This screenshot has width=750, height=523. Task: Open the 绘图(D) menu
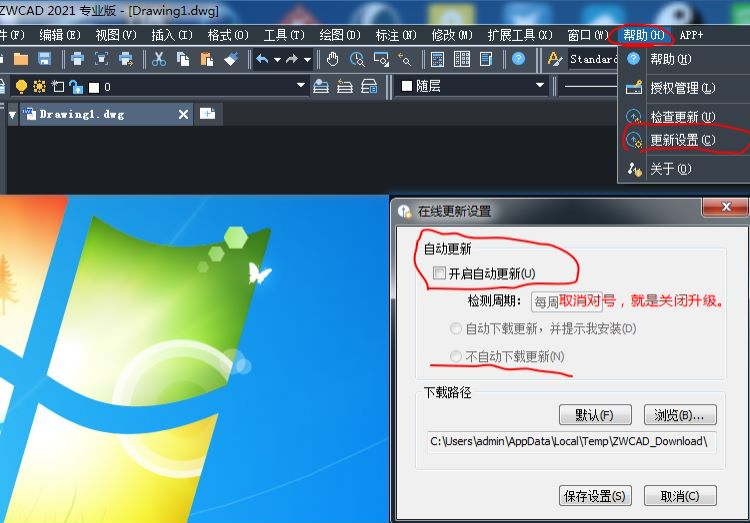[340, 35]
